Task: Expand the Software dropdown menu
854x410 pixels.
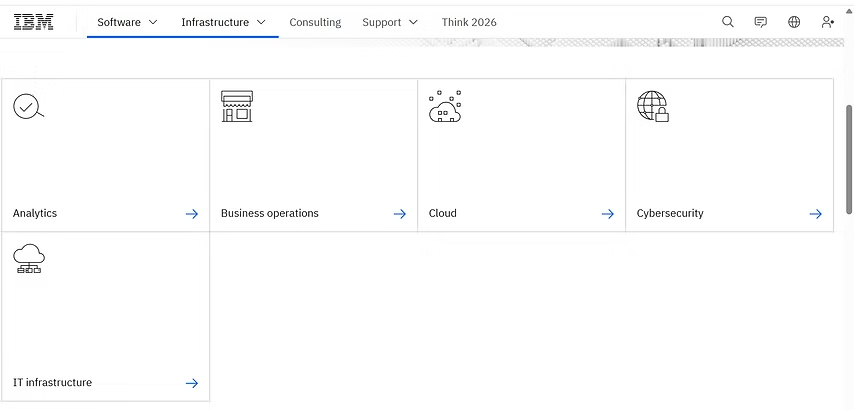Action: pos(128,22)
